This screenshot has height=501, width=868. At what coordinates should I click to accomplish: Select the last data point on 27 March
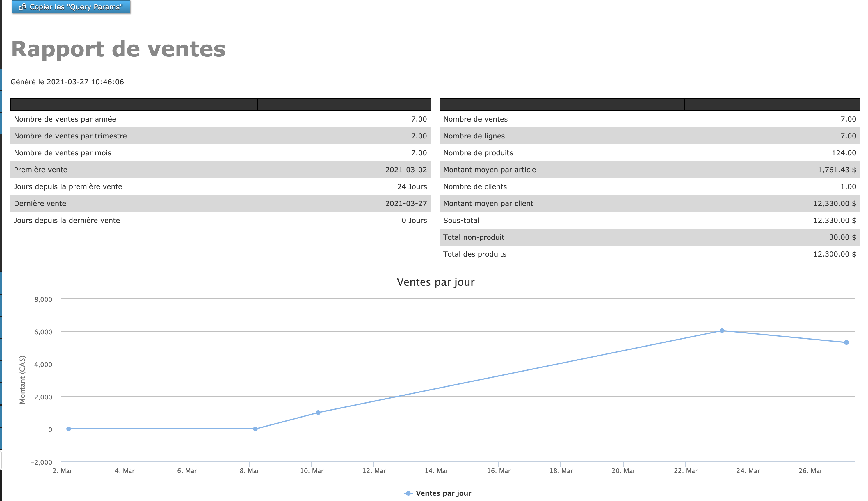[846, 342]
